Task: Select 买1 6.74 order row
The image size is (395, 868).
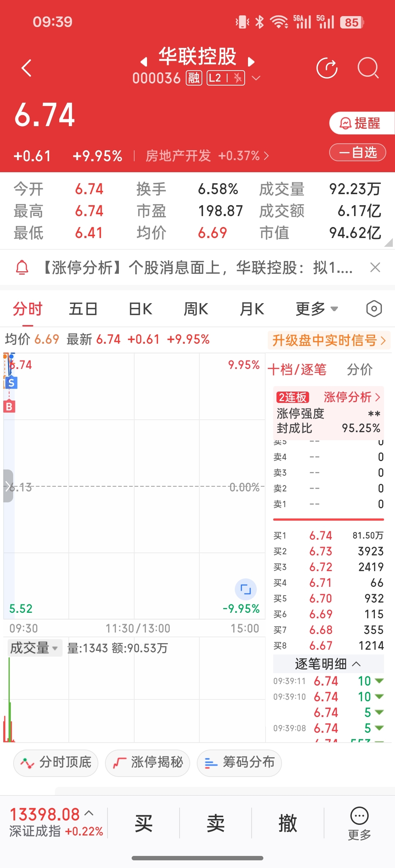Action: (328, 536)
